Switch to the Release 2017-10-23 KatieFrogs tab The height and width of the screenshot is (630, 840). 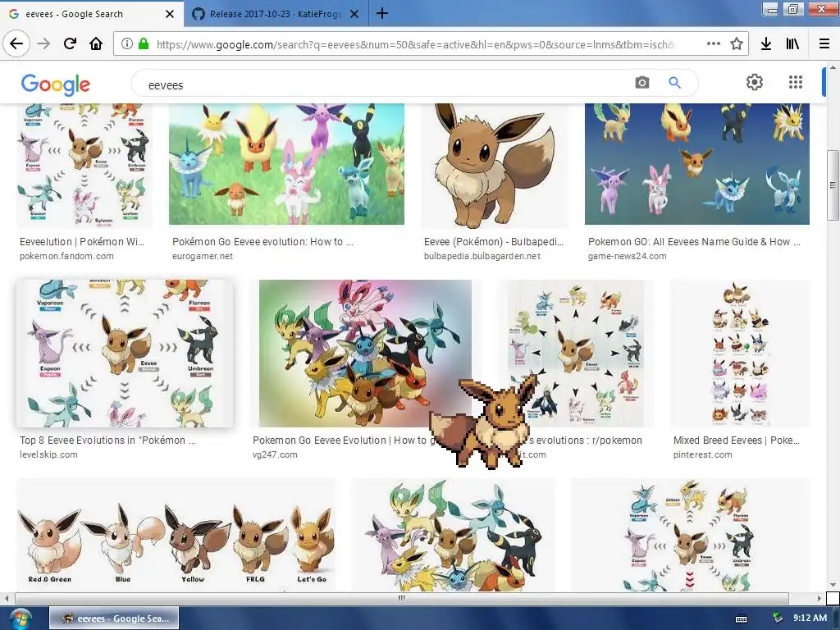(276, 14)
